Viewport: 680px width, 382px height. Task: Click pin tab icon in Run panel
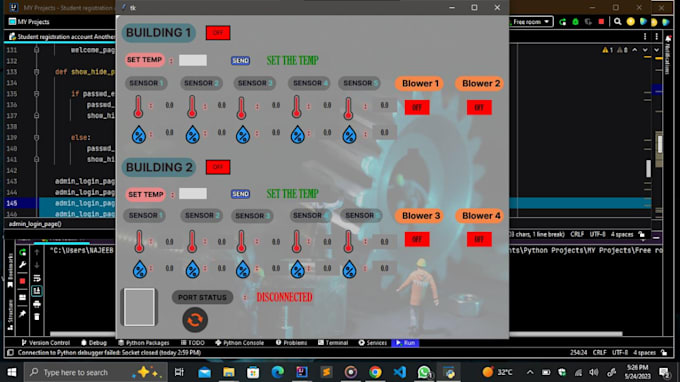pos(23,313)
